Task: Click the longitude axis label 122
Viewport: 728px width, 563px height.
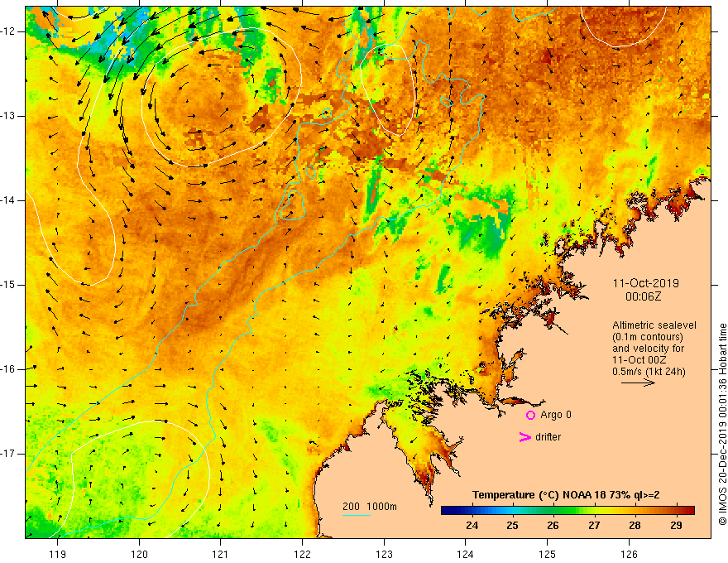Action: click(302, 554)
